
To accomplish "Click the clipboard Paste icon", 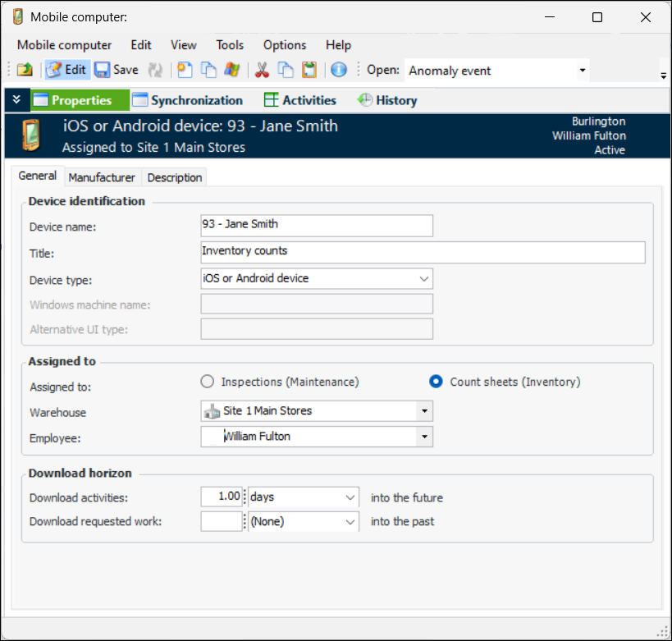I will (309, 71).
